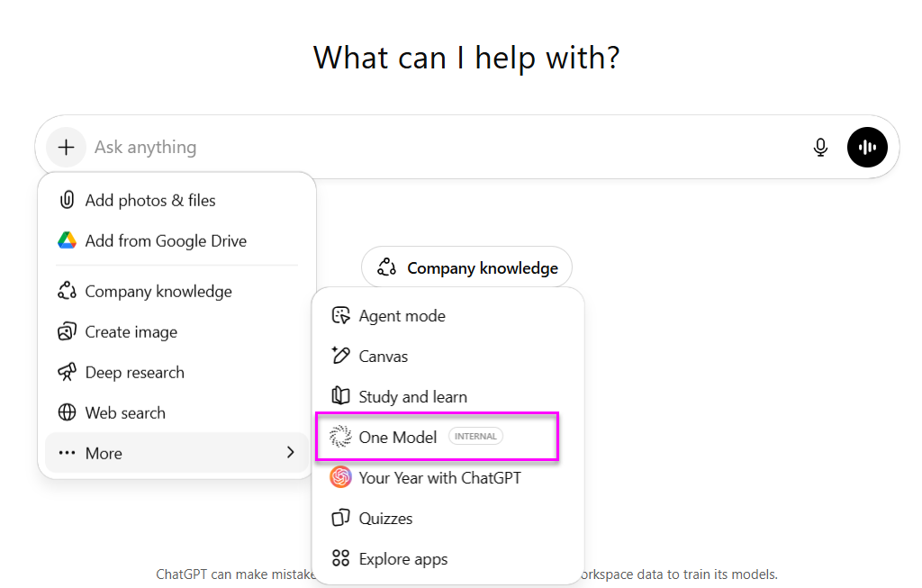The image size is (922, 588).
Task: Choose Create image from the menu
Action: (131, 332)
